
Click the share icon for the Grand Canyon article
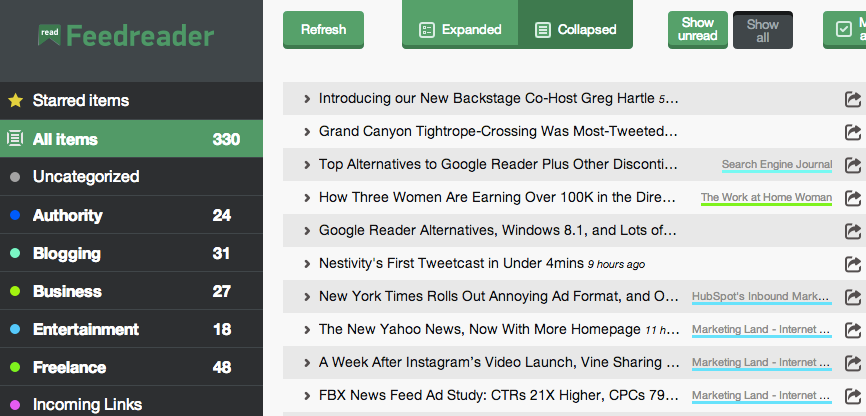(853, 132)
